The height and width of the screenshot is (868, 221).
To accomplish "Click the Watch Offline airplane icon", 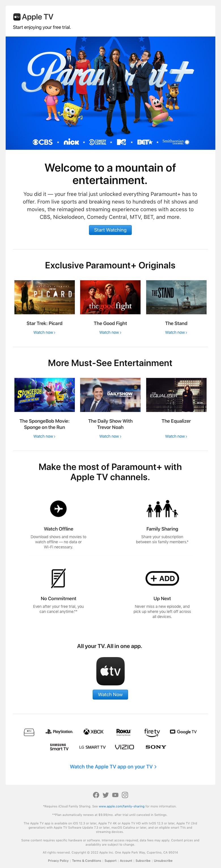I will 58,508.
